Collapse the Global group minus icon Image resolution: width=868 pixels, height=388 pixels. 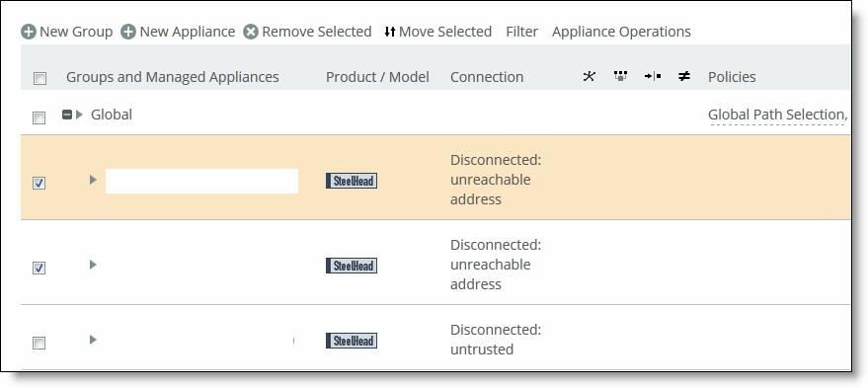coord(67,116)
